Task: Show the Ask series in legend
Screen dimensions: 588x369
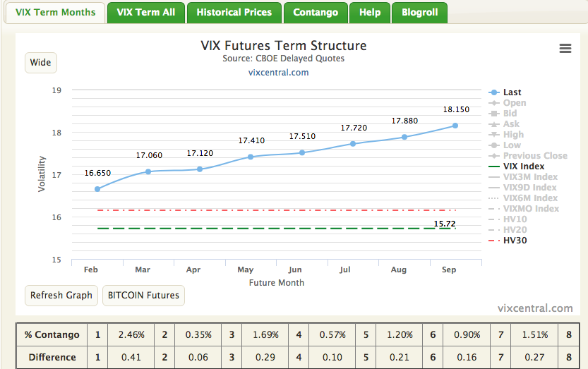Action: click(x=511, y=124)
